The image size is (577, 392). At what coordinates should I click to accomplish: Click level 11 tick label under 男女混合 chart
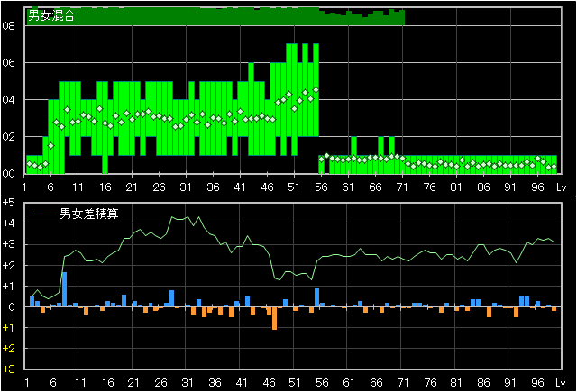[x=78, y=187]
